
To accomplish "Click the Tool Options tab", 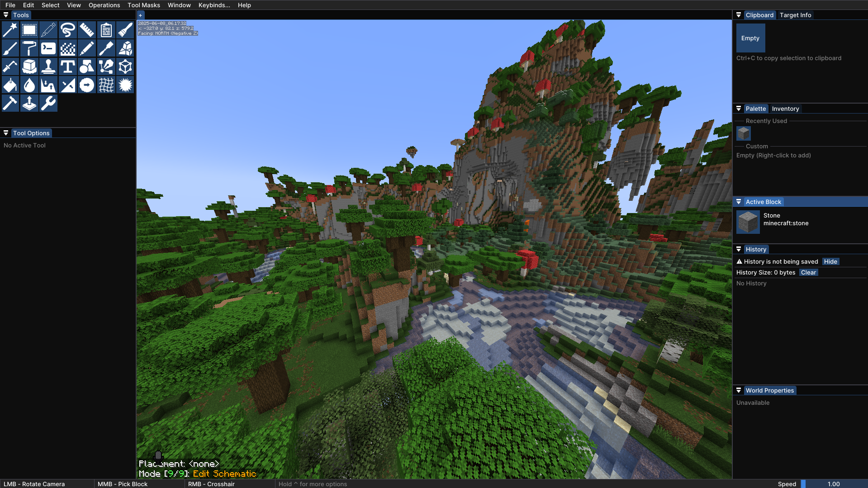I will 31,133.
